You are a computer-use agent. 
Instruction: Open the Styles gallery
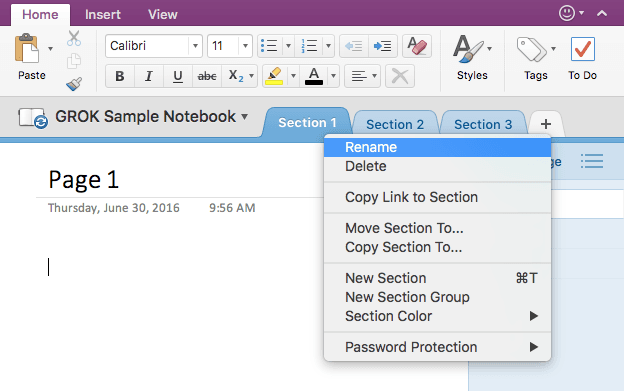tap(472, 58)
